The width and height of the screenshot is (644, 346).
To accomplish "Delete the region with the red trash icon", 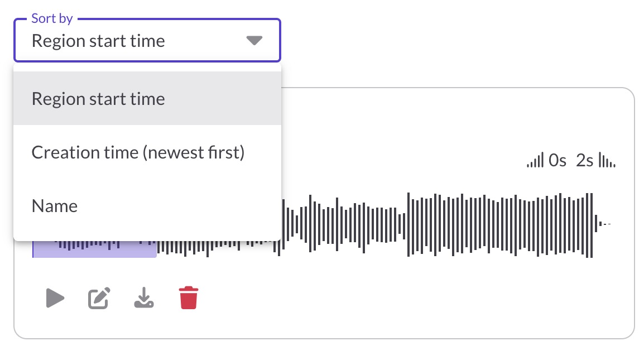I will (189, 298).
